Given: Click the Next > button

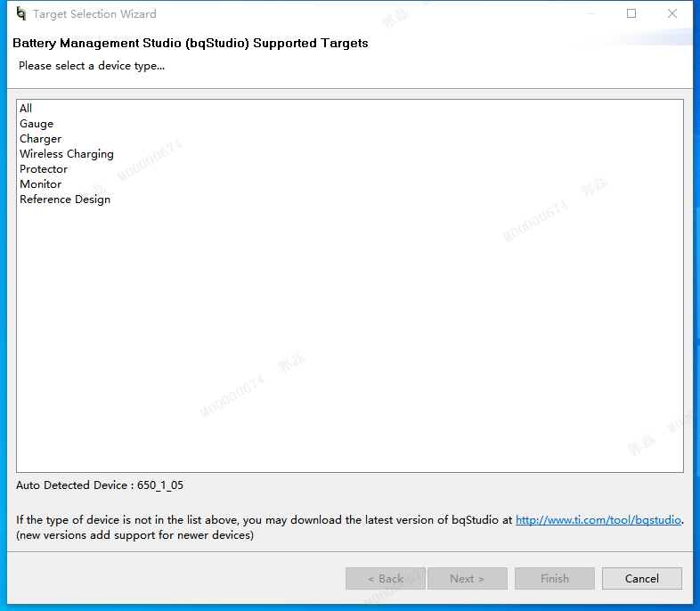Looking at the screenshot, I should [x=467, y=578].
